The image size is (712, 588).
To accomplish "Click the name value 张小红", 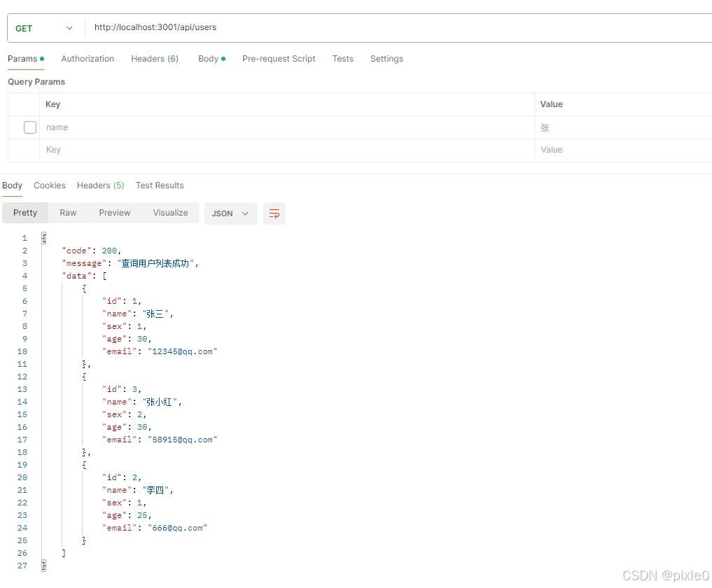I will pyautogui.click(x=160, y=402).
